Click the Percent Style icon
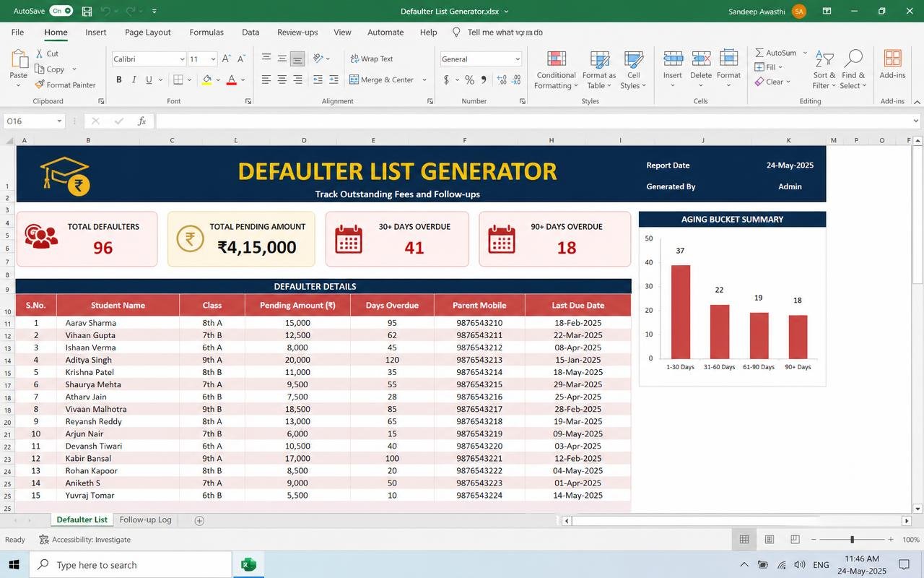This screenshot has width=924, height=578. coord(469,79)
